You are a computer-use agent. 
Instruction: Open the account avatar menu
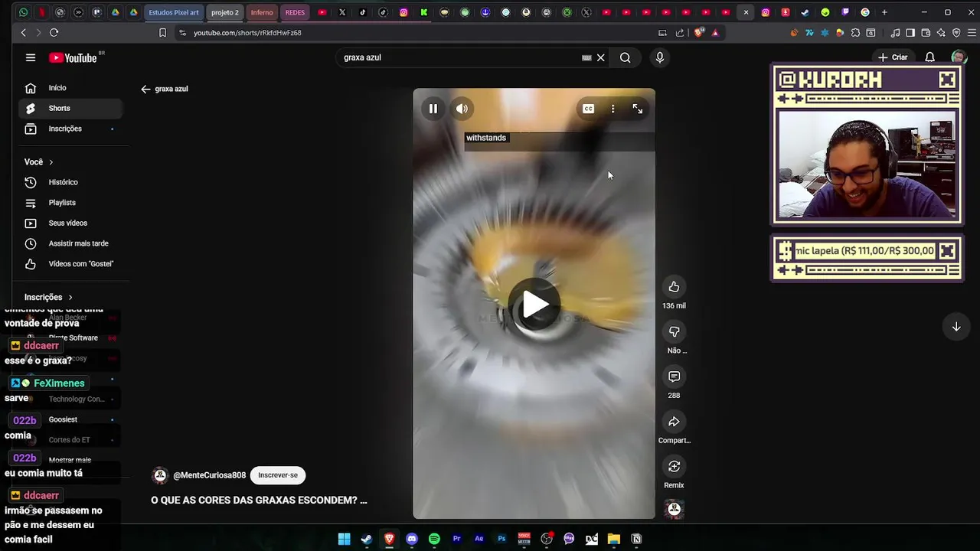point(959,57)
